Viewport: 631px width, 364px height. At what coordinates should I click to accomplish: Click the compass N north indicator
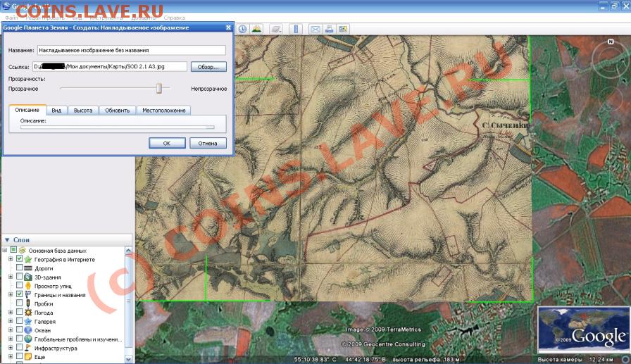(611, 42)
